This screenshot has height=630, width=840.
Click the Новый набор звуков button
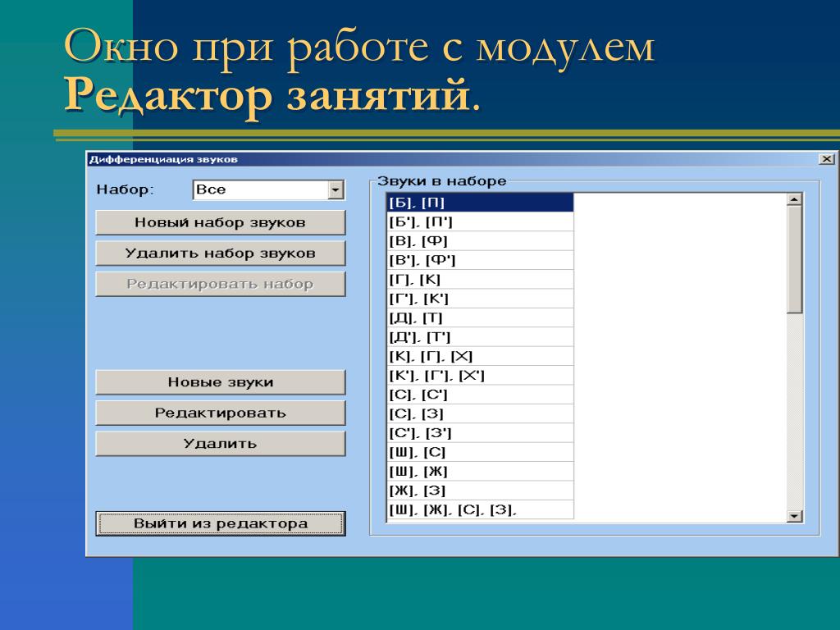point(220,222)
